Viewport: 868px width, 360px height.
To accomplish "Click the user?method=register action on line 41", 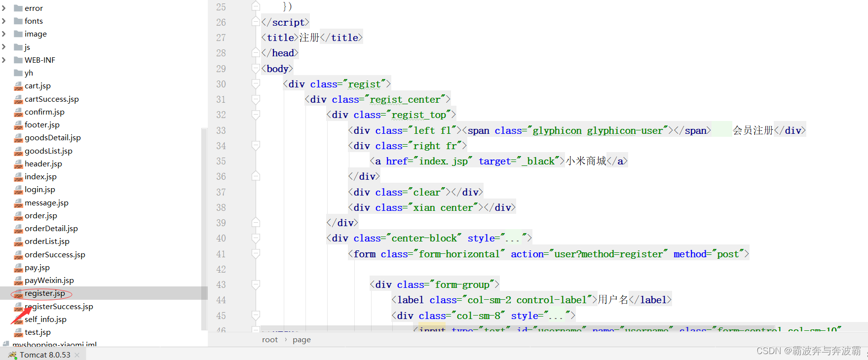I will coord(608,254).
